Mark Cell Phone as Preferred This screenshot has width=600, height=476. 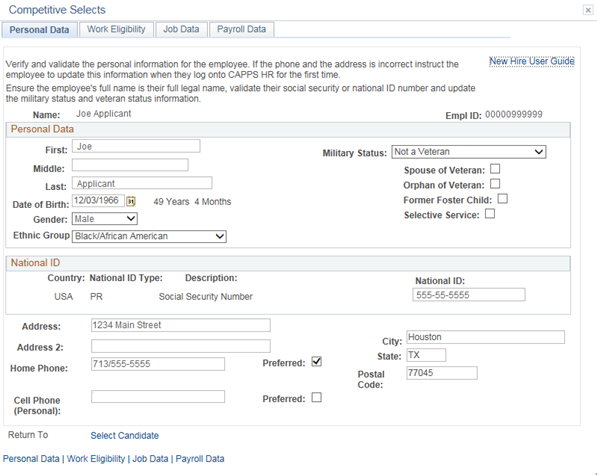[x=316, y=397]
